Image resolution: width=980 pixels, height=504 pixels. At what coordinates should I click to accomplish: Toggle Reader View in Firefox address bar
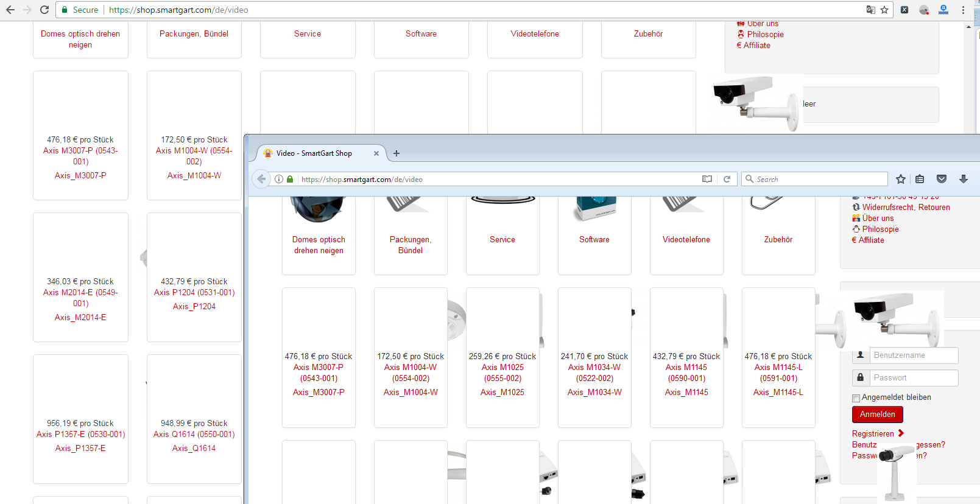tap(707, 179)
